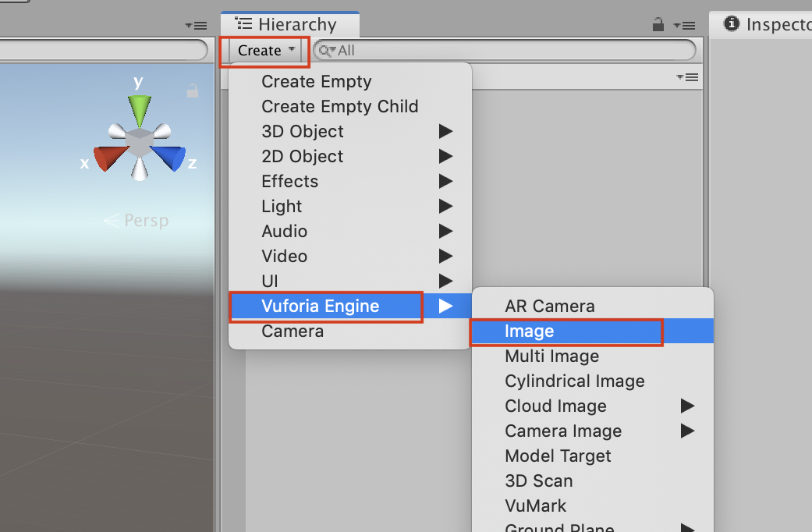Switch to the Hierarchy tab
This screenshot has height=532, width=812.
289,23
